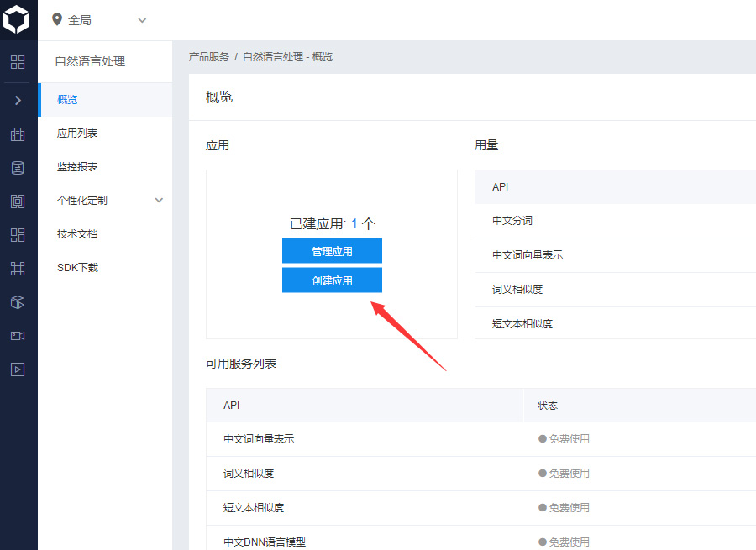Go to 监控报表 menu item
The height and width of the screenshot is (550, 756).
(77, 167)
